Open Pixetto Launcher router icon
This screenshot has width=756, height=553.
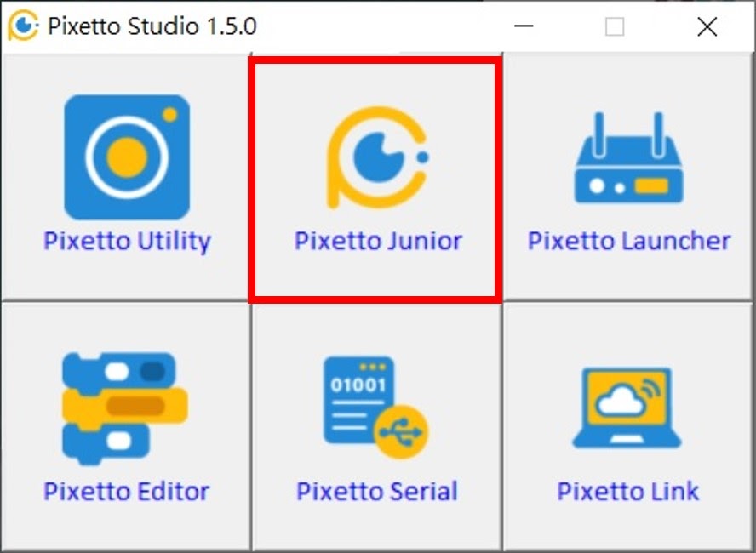628,158
